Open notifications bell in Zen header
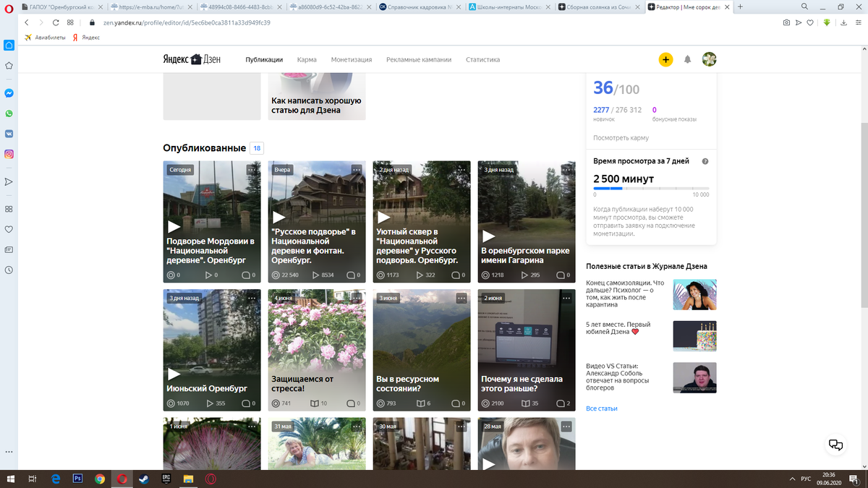The image size is (868, 488). pos(688,59)
